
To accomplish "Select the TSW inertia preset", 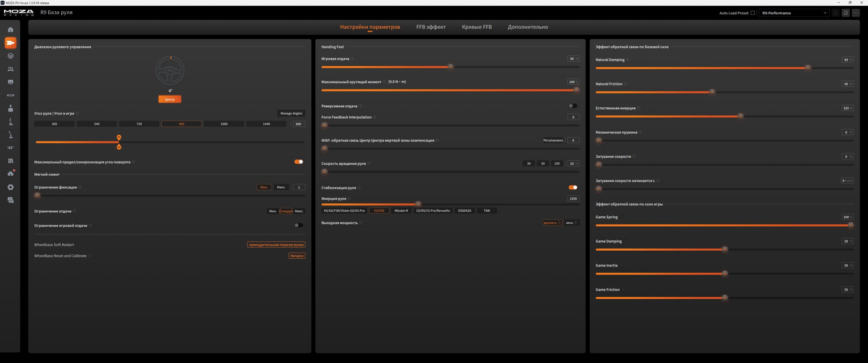I will (487, 211).
